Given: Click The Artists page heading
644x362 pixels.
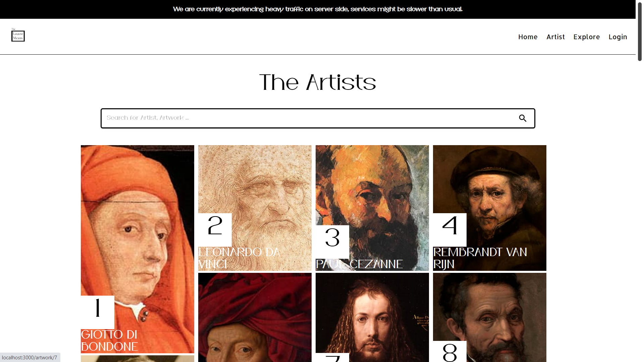Looking at the screenshot, I should (x=318, y=82).
